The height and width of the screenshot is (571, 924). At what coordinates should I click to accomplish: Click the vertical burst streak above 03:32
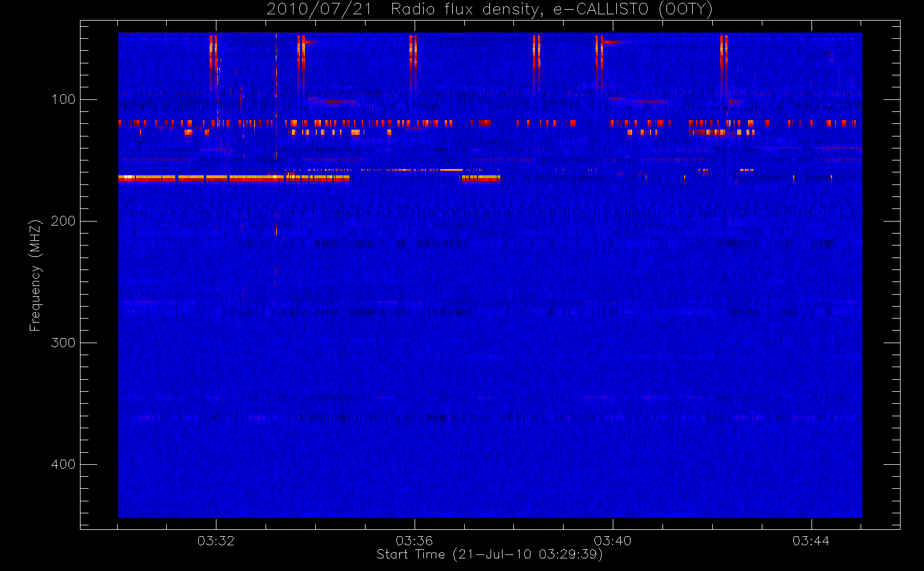coord(214,63)
